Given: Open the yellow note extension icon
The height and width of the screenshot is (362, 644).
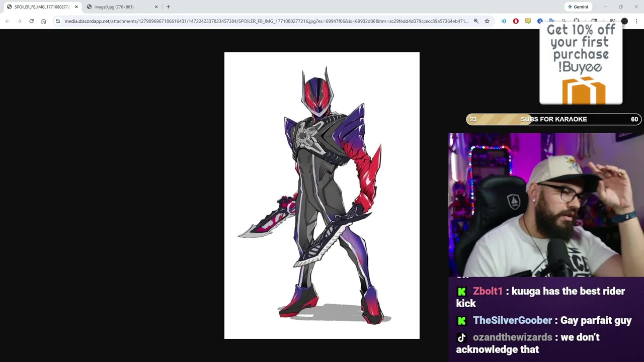Looking at the screenshot, I should [x=528, y=21].
